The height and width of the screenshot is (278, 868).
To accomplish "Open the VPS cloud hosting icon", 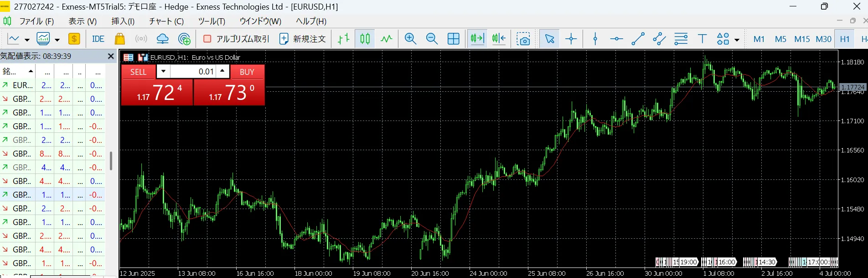I will coord(162,39).
